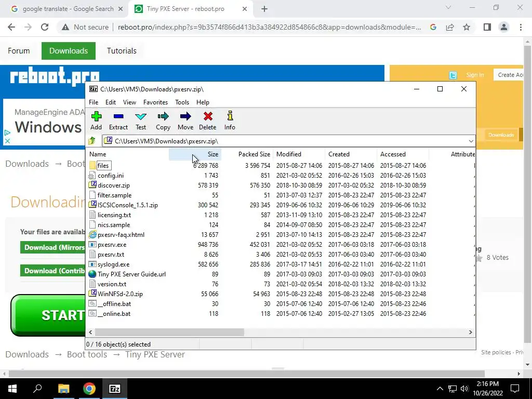Click the Download (Mirrors) button

[x=53, y=247]
